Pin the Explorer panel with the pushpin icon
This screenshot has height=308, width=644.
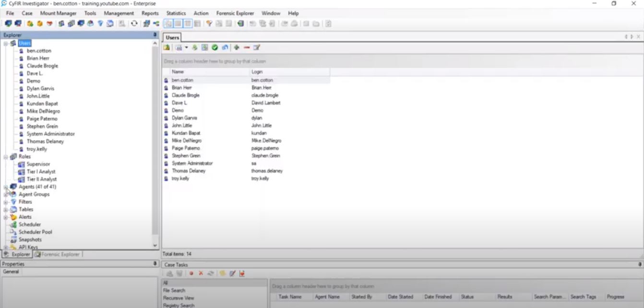pos(155,35)
